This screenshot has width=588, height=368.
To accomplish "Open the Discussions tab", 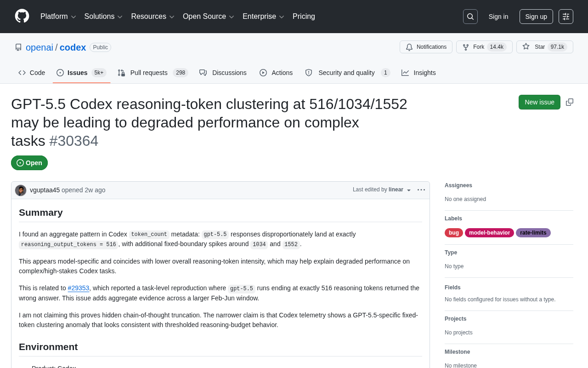I will pyautogui.click(x=223, y=73).
